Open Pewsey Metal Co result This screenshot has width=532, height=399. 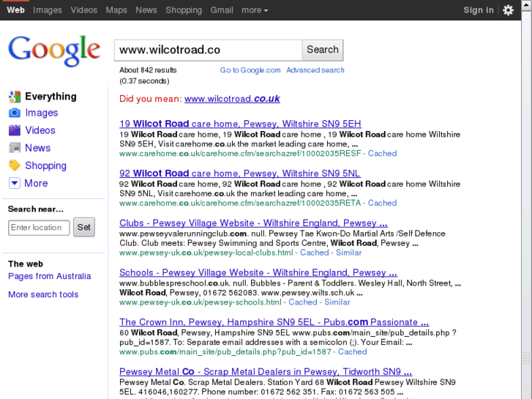[x=266, y=371]
